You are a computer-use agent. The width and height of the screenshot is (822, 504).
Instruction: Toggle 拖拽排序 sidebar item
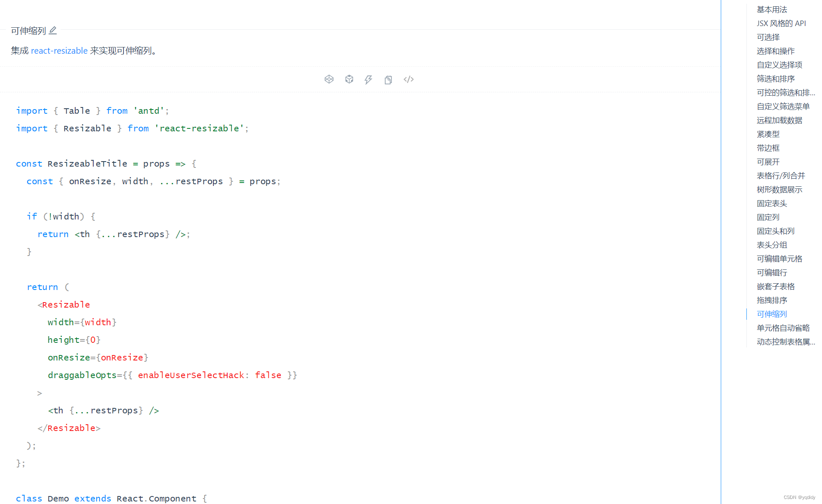point(772,299)
